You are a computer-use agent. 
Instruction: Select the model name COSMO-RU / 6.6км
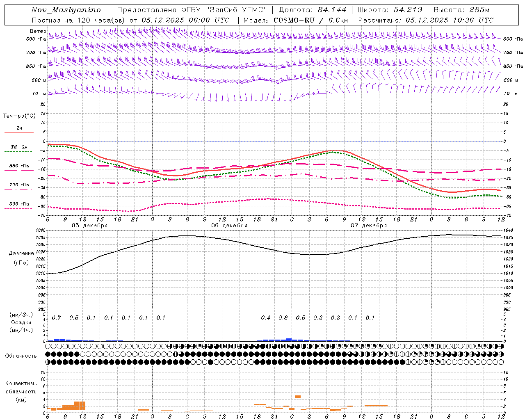[x=311, y=20]
